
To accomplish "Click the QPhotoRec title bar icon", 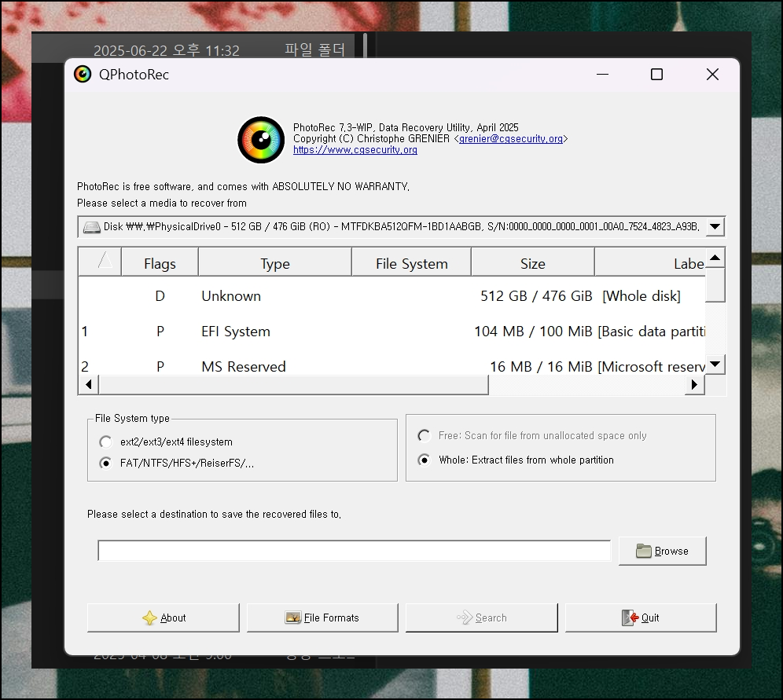I will click(x=83, y=75).
